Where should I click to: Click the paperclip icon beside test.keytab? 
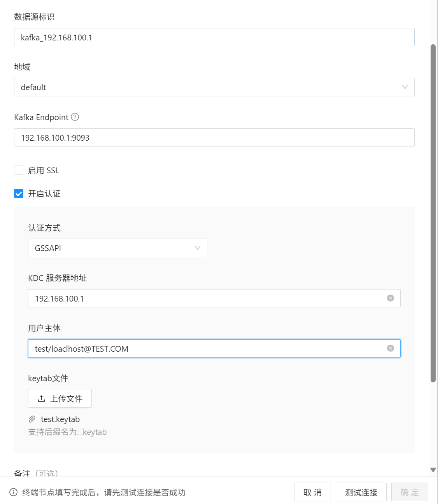32,419
